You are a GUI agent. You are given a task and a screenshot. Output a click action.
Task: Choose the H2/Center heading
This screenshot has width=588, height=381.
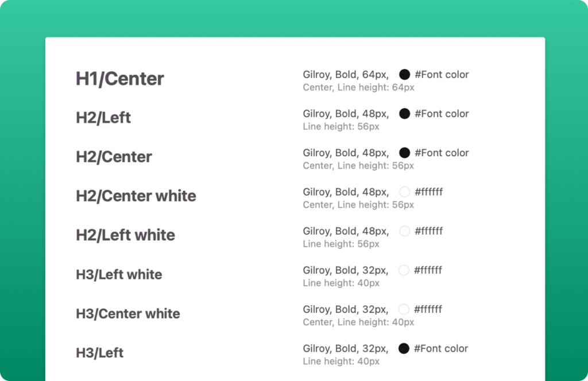114,157
